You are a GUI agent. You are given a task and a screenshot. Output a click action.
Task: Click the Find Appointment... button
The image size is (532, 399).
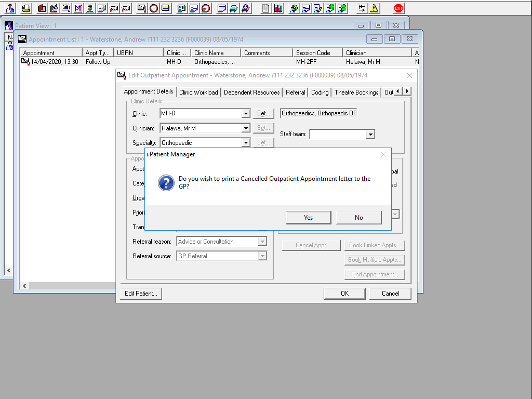[375, 274]
